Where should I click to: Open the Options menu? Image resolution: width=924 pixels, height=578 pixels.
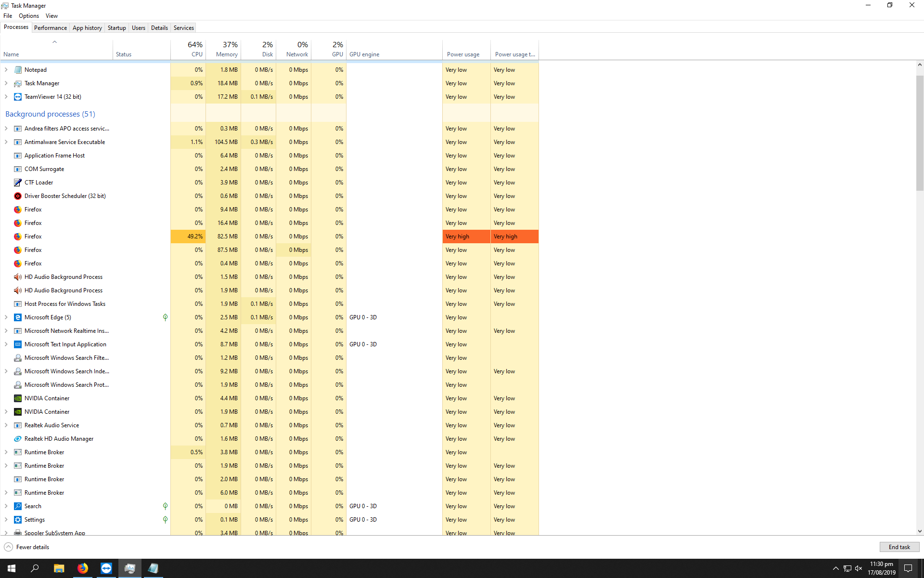pyautogui.click(x=29, y=16)
